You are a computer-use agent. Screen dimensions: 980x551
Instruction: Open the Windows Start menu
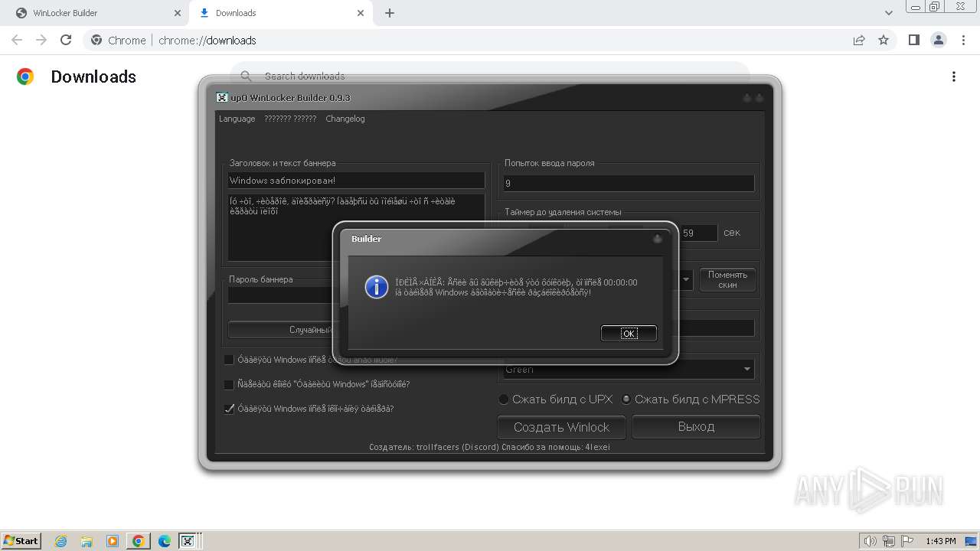pos(21,540)
